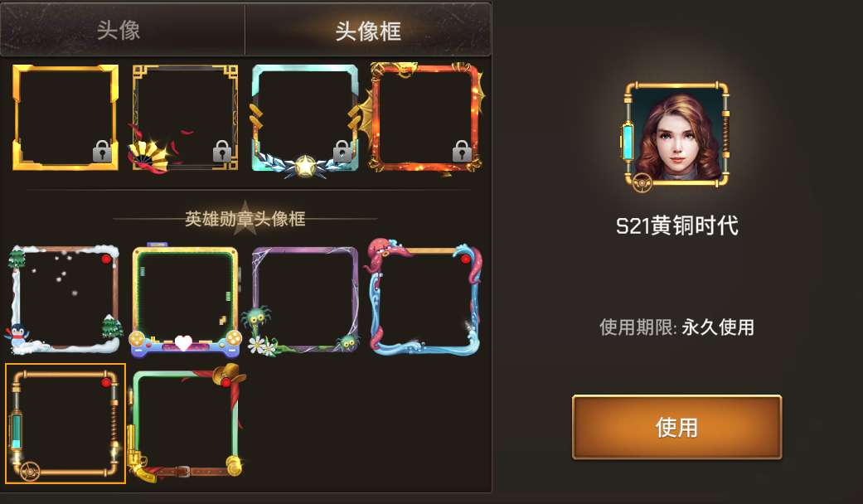The width and height of the screenshot is (863, 504).
Task: Click the red dot on cowboy frame
Action: [x=225, y=382]
